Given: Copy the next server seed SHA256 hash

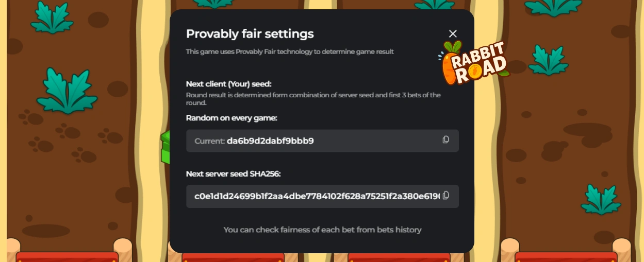Looking at the screenshot, I should coord(446,195).
